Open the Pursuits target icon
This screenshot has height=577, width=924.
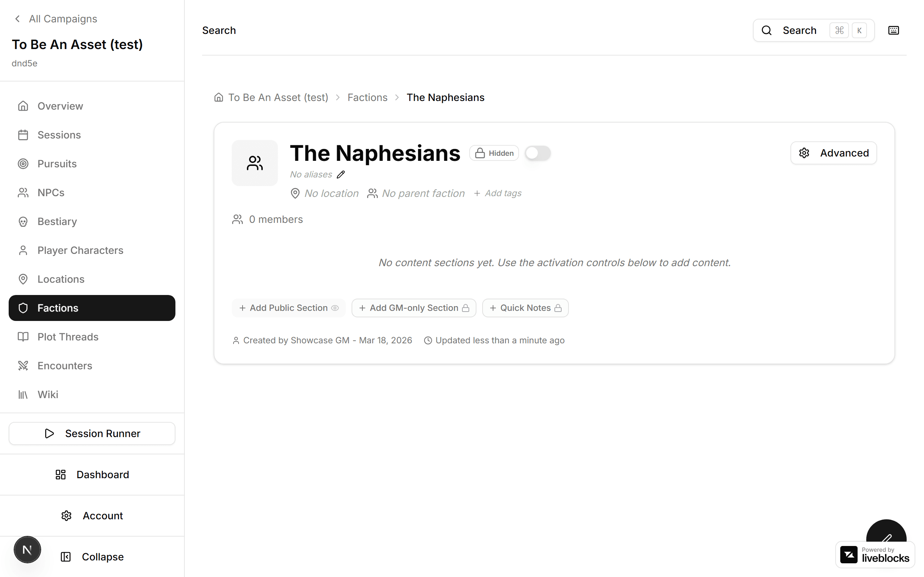23,164
